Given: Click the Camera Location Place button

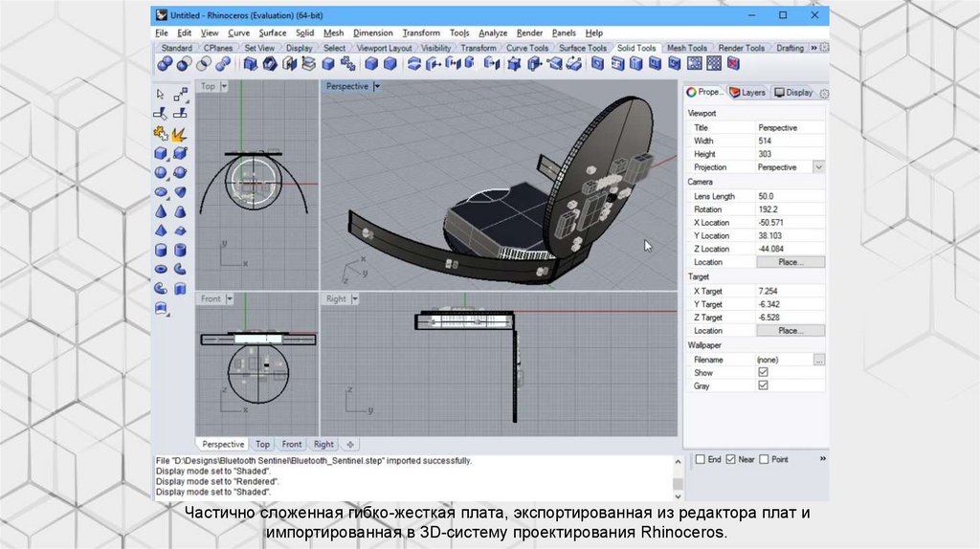Looking at the screenshot, I should (x=789, y=262).
